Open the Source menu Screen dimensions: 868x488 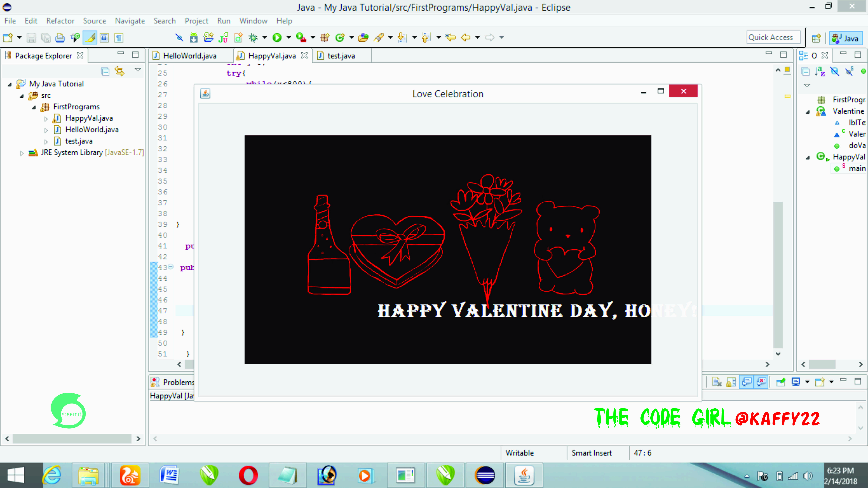click(x=95, y=21)
